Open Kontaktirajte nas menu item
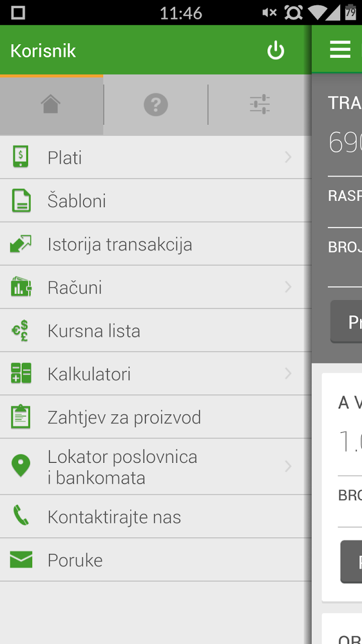The height and width of the screenshot is (644, 362). point(156,517)
